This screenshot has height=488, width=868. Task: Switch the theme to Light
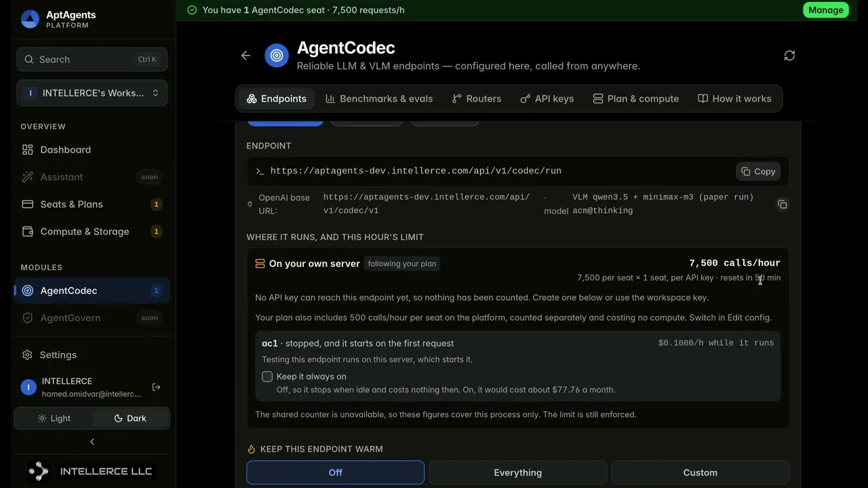[x=54, y=418]
